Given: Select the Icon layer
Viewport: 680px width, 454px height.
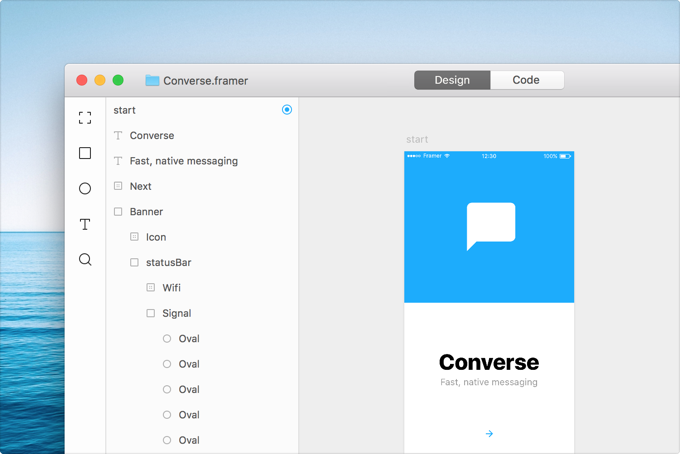Looking at the screenshot, I should (x=202, y=237).
